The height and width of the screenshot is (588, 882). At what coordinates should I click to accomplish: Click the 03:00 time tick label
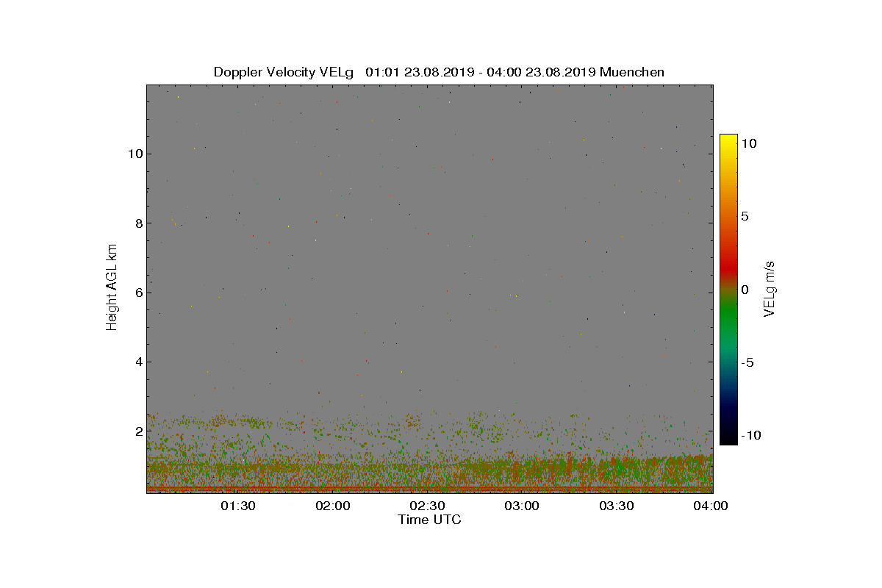coord(522,506)
